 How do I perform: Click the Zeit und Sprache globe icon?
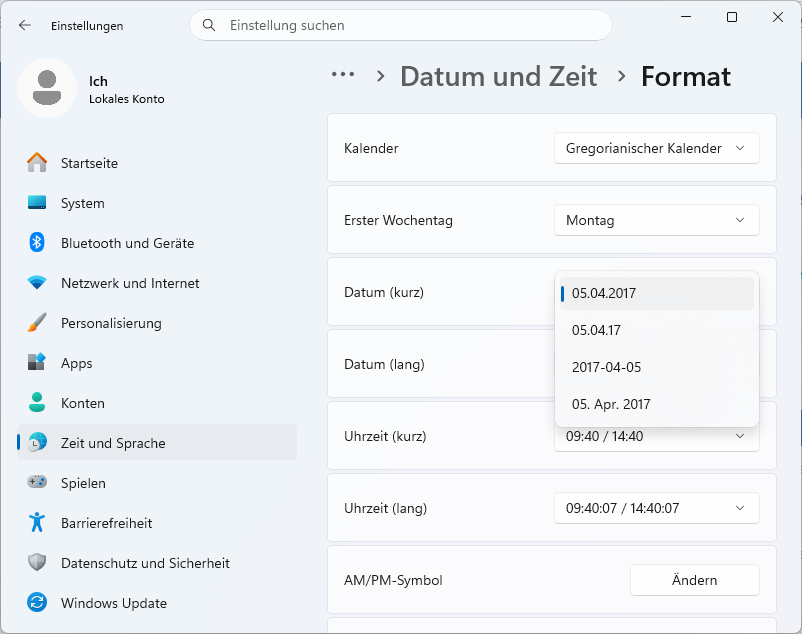[x=37, y=443]
